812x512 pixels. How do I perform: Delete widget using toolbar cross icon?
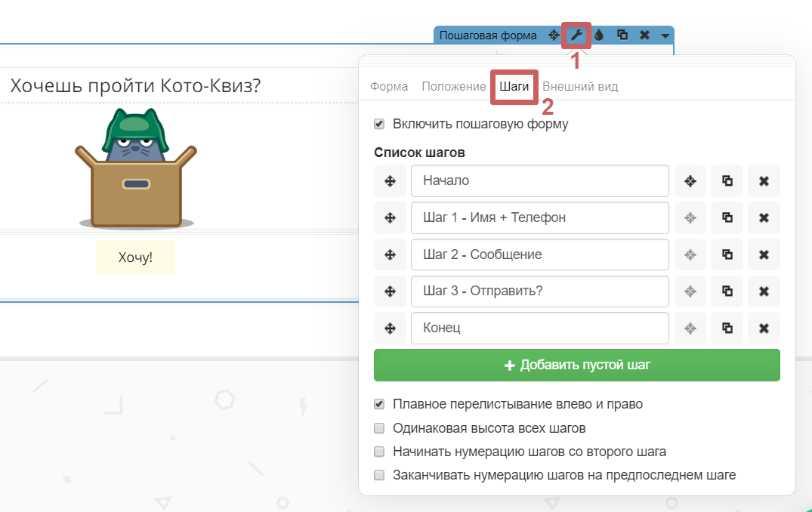click(644, 35)
